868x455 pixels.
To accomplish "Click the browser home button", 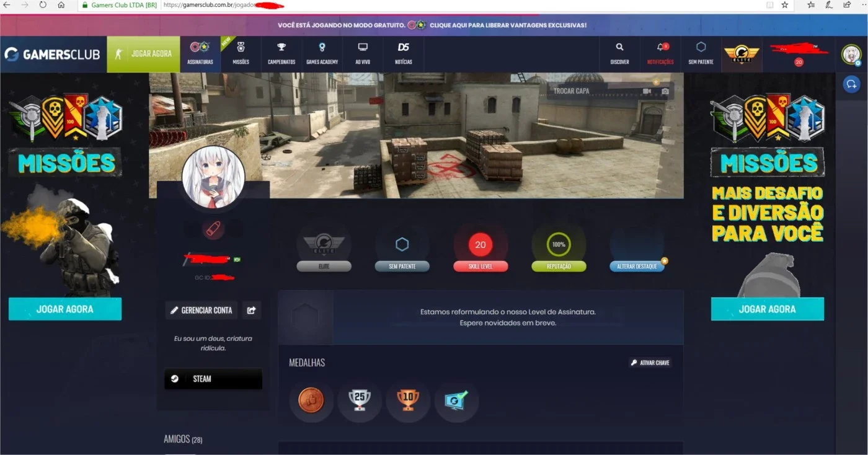I will pos(61,5).
